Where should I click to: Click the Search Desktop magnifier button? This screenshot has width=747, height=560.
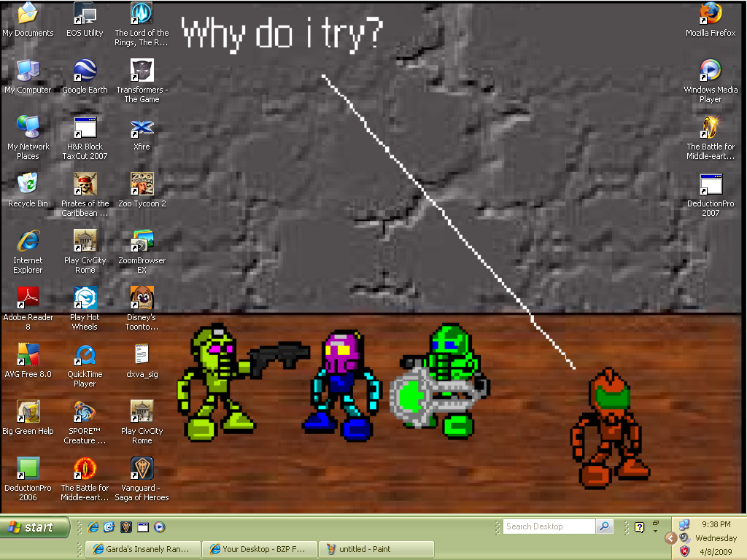coord(605,526)
